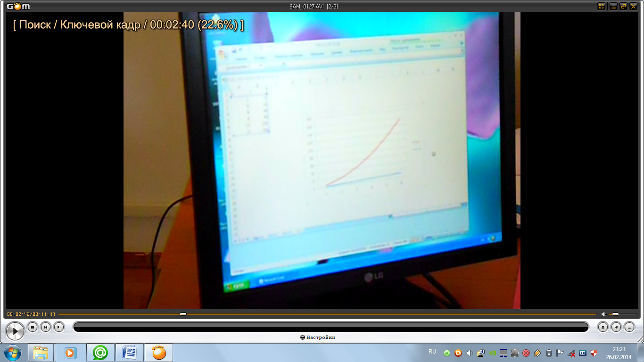Open the GOM logo main menu
Viewport: 644px width, 362px height.
tap(18, 6)
